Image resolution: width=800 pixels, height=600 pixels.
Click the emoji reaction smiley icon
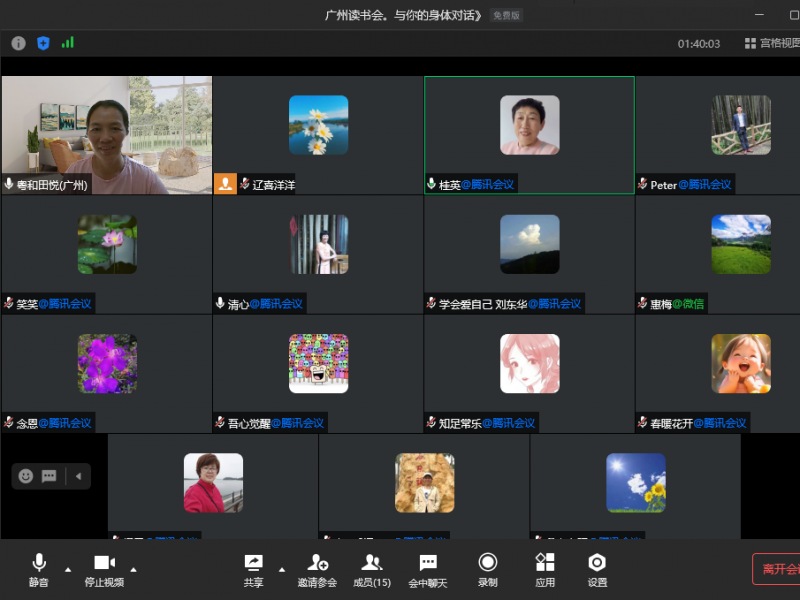pos(26,476)
